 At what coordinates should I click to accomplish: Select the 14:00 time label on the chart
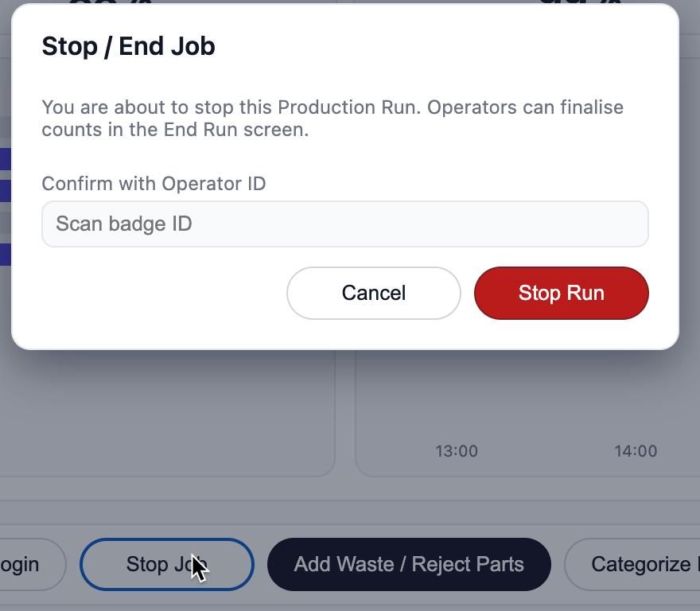click(x=636, y=452)
